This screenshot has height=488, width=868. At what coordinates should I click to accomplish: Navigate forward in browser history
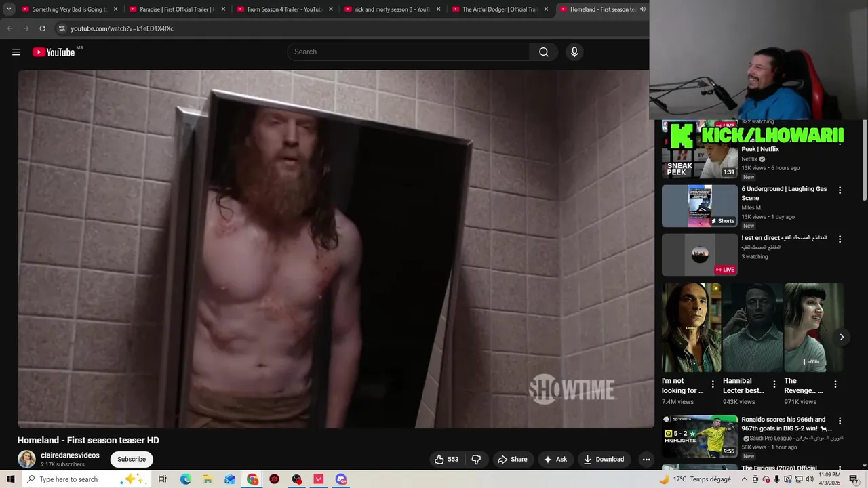[26, 28]
